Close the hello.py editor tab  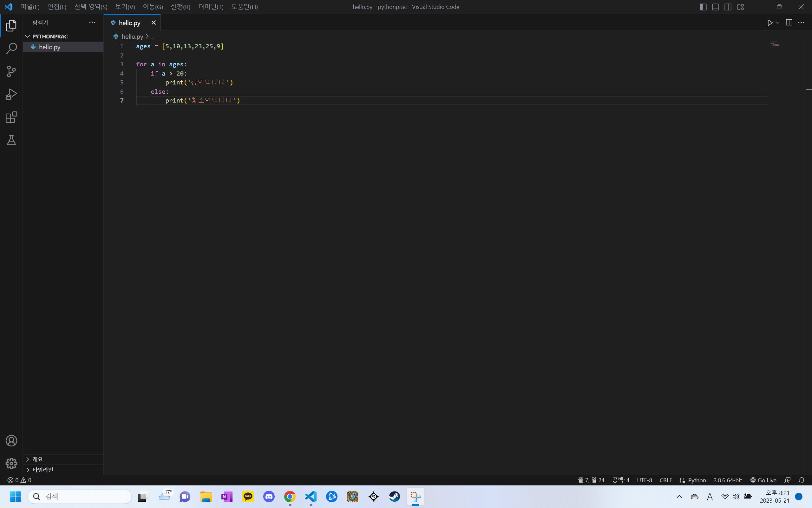154,23
